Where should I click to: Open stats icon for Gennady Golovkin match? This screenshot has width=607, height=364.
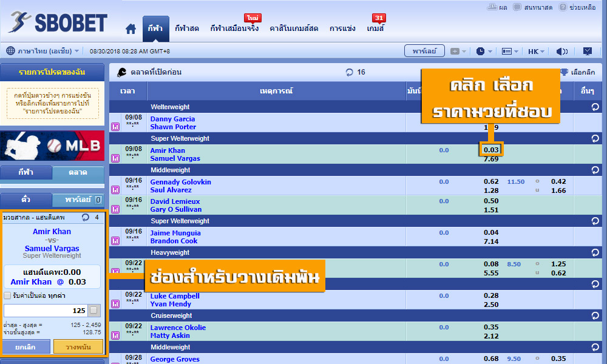click(115, 189)
